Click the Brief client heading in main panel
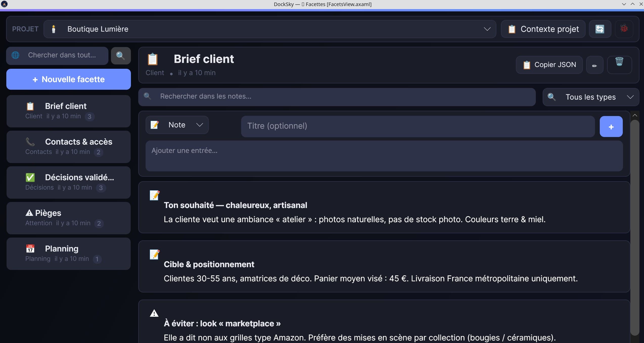Image resolution: width=644 pixels, height=343 pixels. (x=204, y=59)
